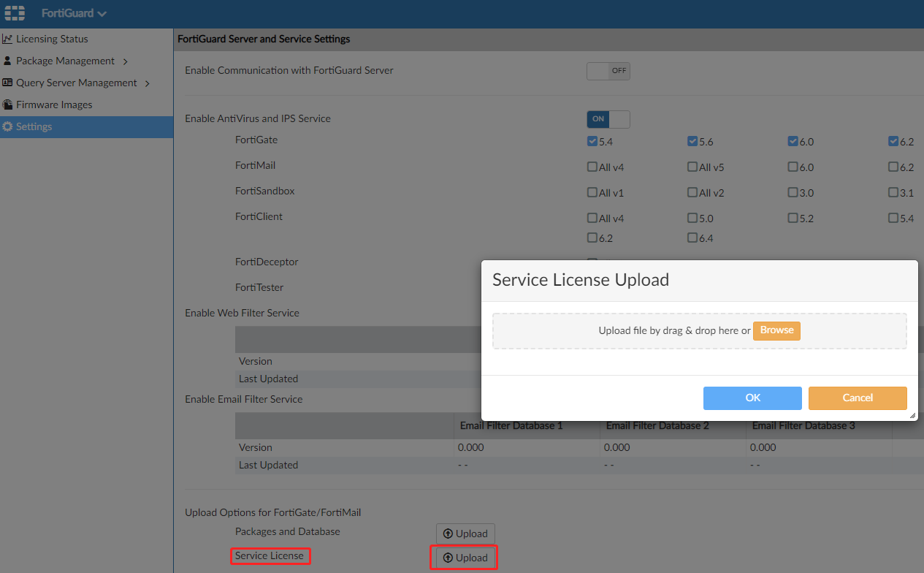This screenshot has width=924, height=573.
Task: Open Package Management menu item
Action: tap(65, 61)
